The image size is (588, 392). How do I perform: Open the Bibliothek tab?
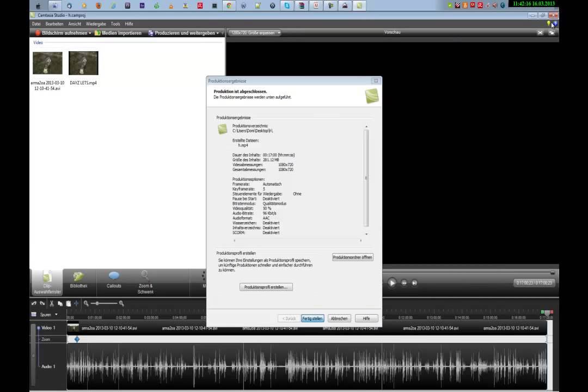click(79, 281)
